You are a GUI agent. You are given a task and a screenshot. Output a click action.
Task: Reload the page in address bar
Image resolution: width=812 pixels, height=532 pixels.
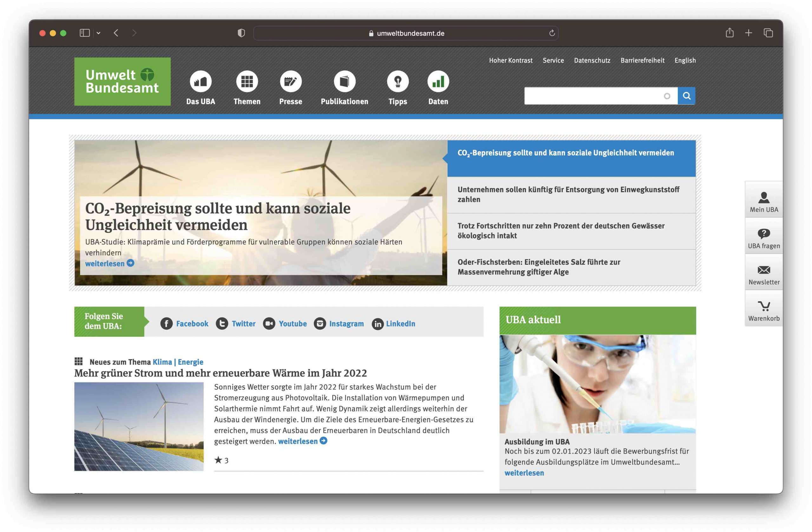pyautogui.click(x=552, y=33)
